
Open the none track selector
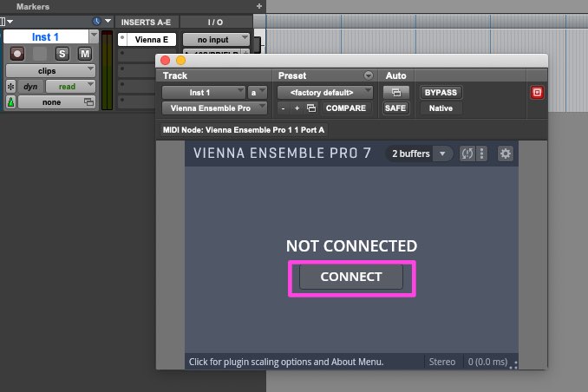click(56, 102)
